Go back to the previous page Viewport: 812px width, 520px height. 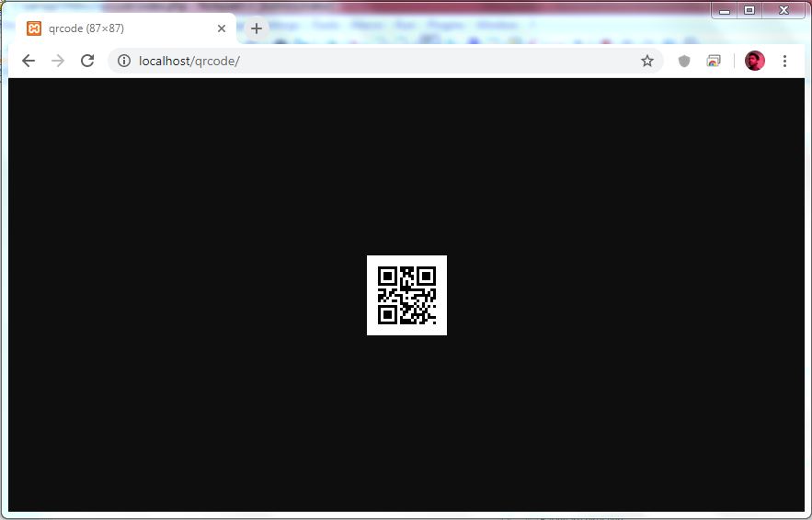29,61
